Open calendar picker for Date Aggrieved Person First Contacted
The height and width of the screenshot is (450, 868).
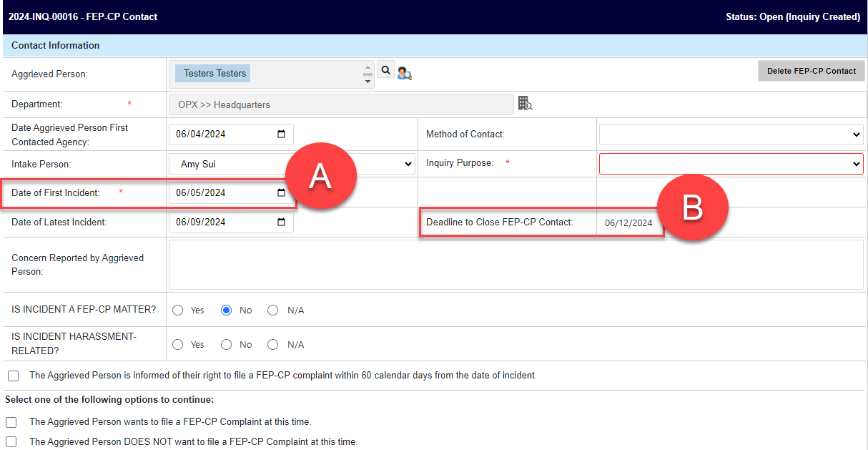coord(281,134)
